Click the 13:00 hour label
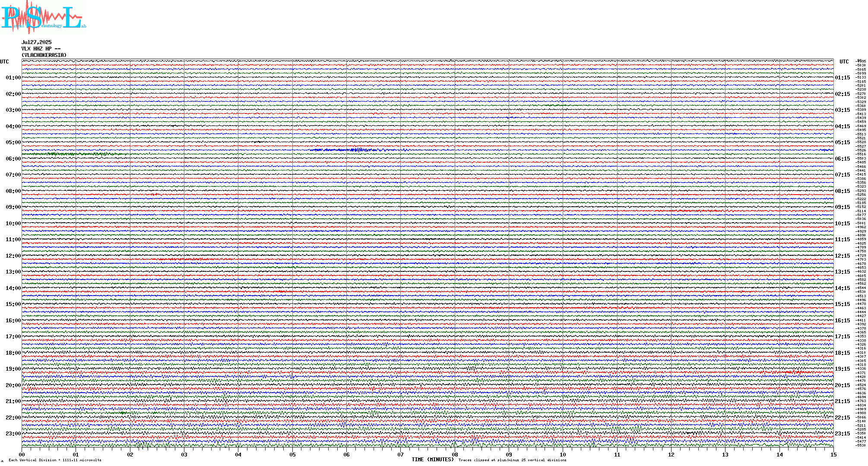Viewport: 868px width, 466px height. pos(13,272)
